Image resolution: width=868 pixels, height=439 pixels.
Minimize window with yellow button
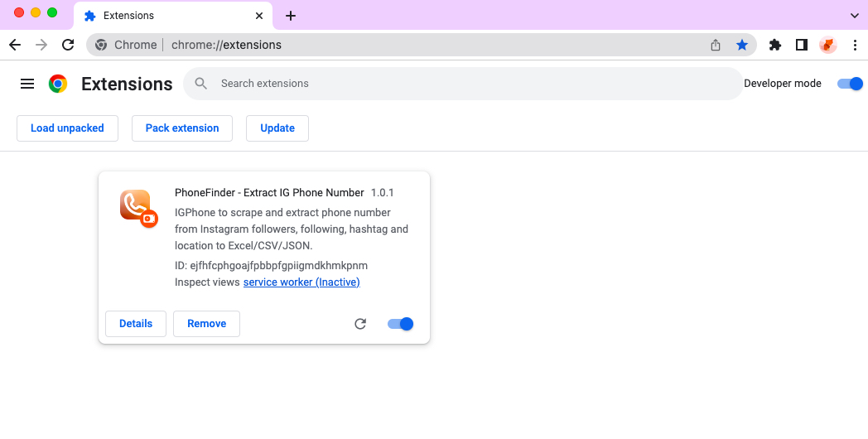[x=36, y=12]
